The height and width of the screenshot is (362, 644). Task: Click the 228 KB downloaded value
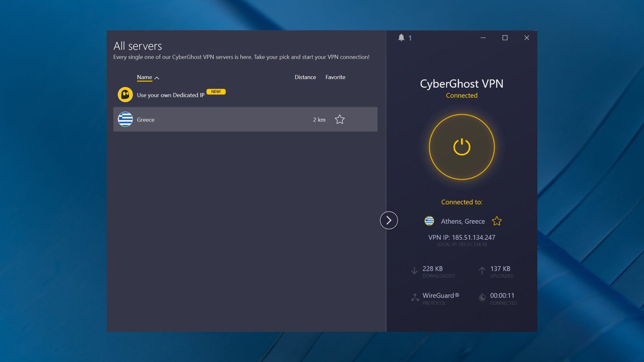point(433,269)
